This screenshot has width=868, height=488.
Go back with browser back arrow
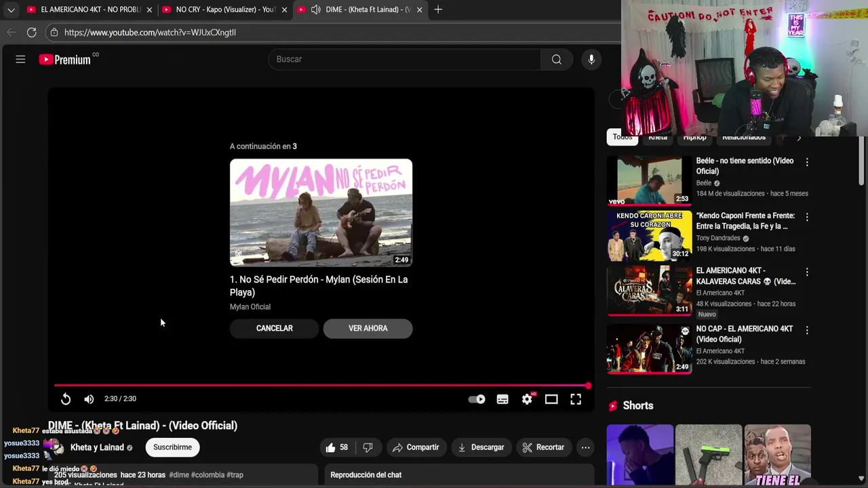click(11, 32)
